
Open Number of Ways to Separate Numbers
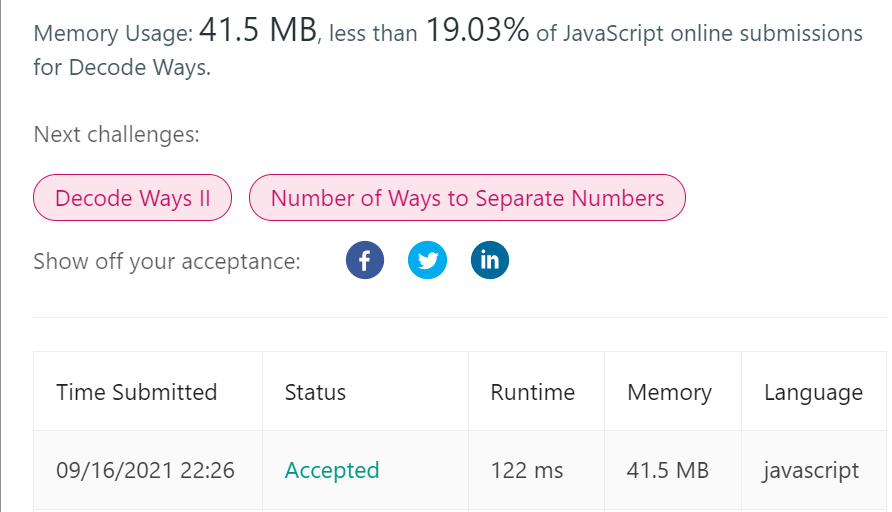[467, 198]
